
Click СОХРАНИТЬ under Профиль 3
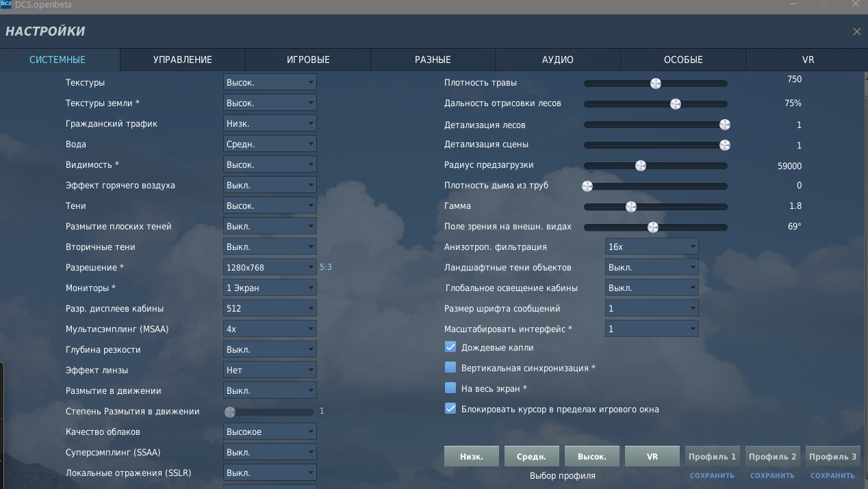(832, 475)
